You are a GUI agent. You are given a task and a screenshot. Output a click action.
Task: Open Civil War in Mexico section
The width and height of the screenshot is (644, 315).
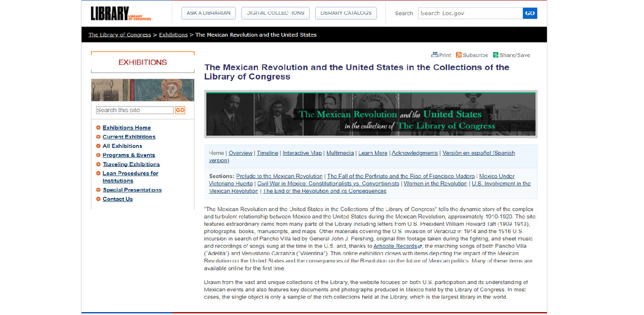point(328,183)
